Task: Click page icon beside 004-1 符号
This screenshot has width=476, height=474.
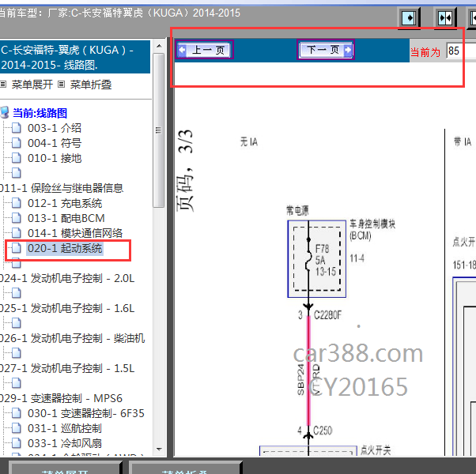Action: (x=17, y=142)
